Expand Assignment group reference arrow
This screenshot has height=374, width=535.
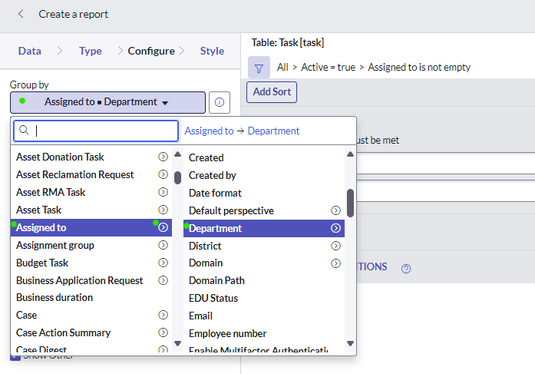163,245
